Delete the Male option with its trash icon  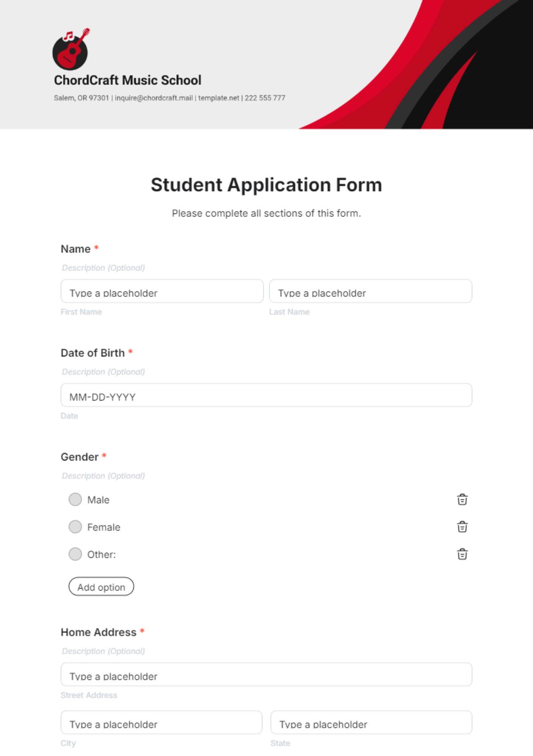pos(462,500)
